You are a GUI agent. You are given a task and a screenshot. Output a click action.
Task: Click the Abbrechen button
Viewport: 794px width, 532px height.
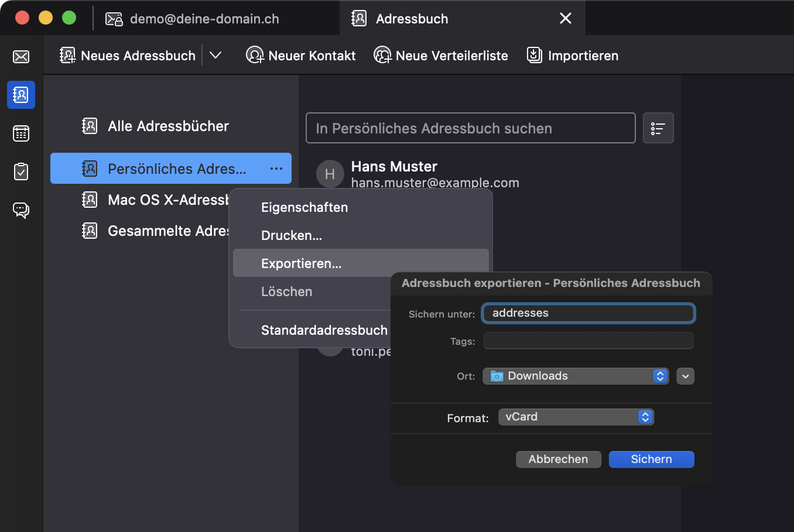(559, 459)
